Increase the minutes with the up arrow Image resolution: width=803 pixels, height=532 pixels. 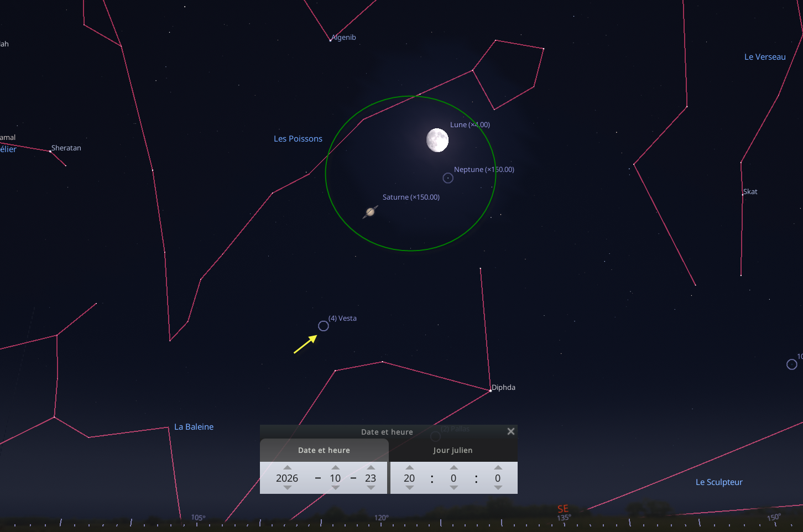(453, 467)
